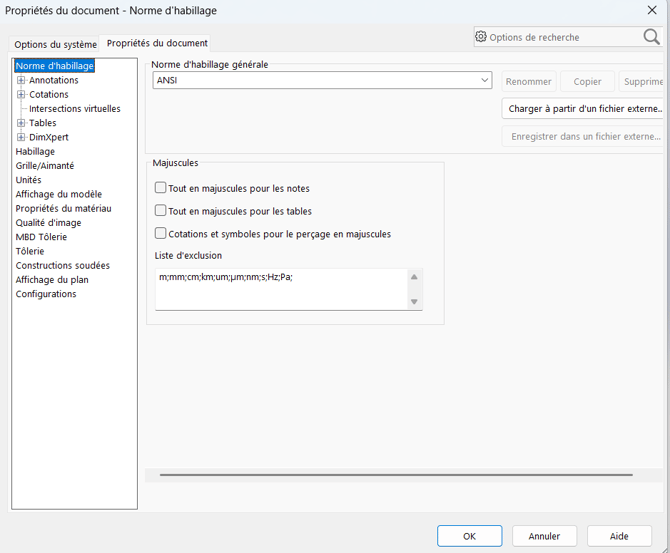
Task: Expand the Tables tree node
Action: point(21,123)
